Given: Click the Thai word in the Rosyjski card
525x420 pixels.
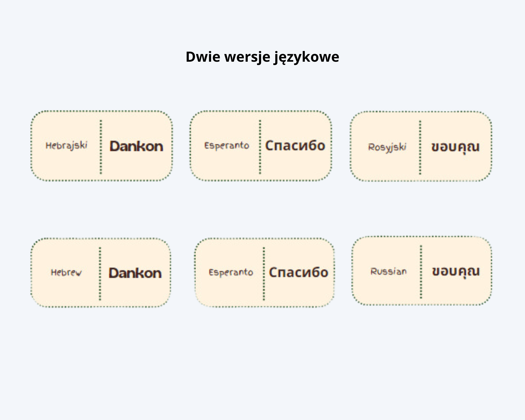Looking at the screenshot, I should 455,147.
